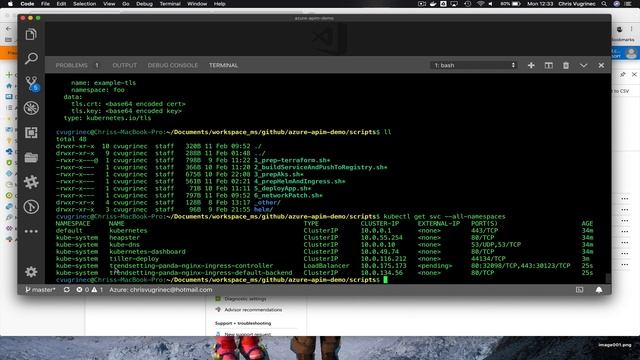Close the terminal panel
Image resolution: width=640 pixels, height=360 pixels.
click(x=601, y=65)
